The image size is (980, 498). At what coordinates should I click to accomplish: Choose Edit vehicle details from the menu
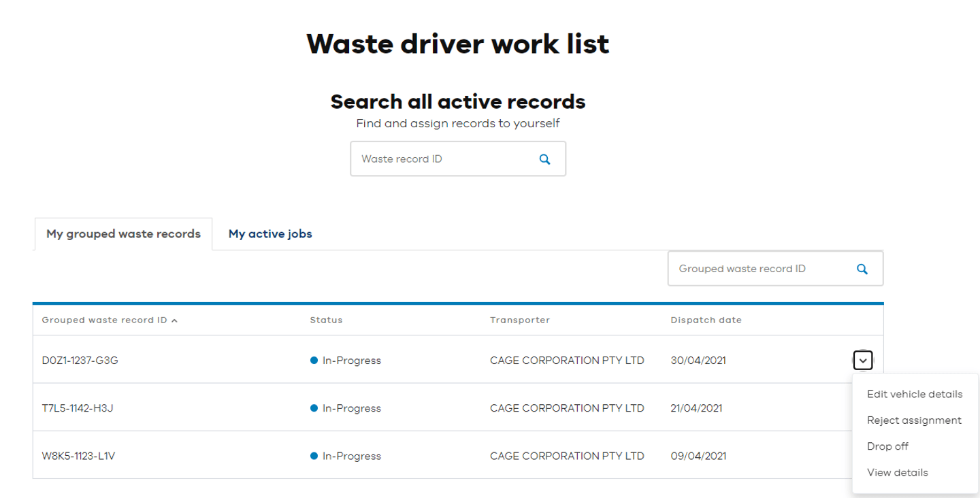tap(915, 394)
